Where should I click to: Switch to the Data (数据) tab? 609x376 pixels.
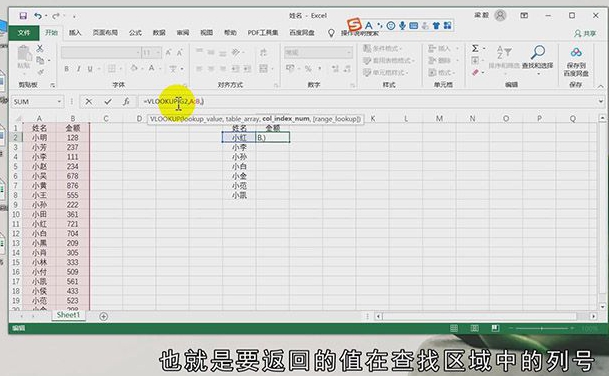pos(159,33)
